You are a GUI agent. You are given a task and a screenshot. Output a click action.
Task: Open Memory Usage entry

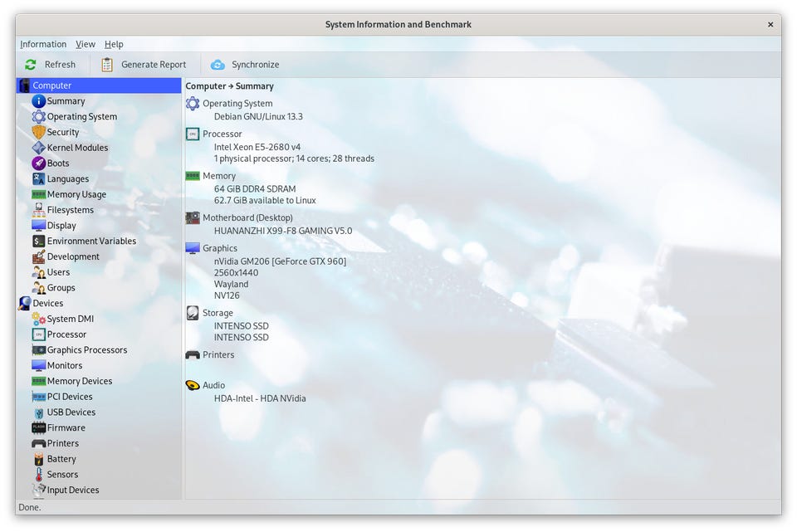76,194
